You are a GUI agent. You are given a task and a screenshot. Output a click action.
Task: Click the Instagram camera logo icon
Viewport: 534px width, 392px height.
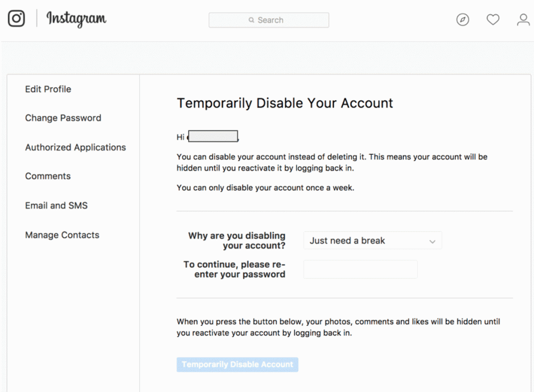point(16,19)
